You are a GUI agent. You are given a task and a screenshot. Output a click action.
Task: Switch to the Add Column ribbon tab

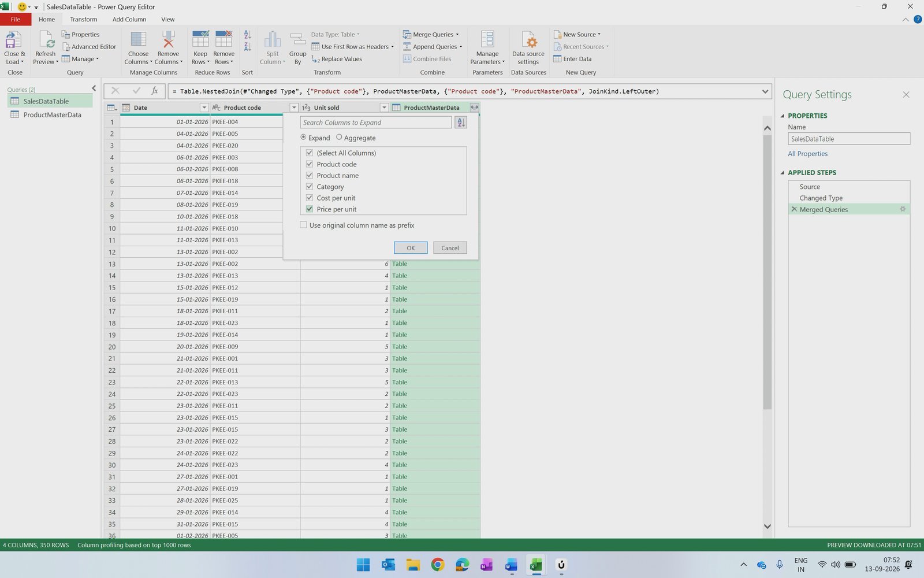pyautogui.click(x=129, y=19)
